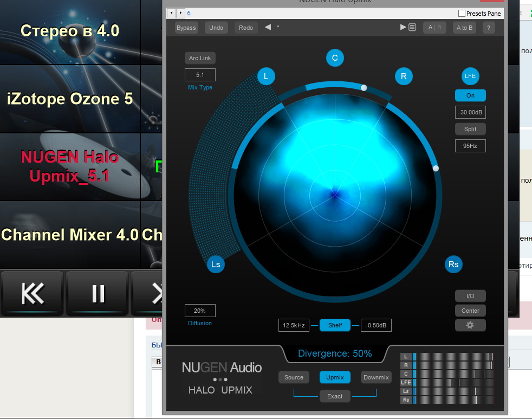The width and height of the screenshot is (532, 419).
Task: Go to the previous preset arrow
Action: [x=268, y=28]
